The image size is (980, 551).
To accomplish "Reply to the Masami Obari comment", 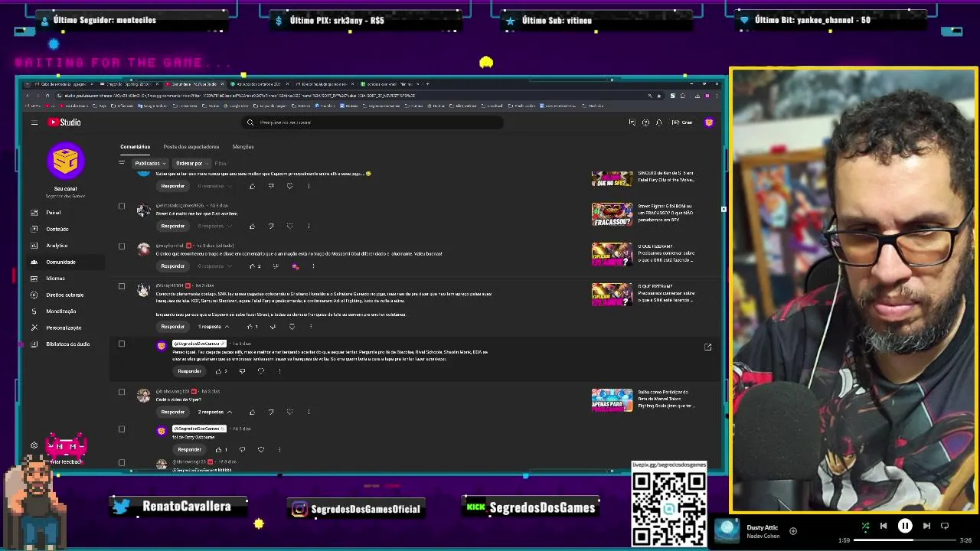I will 173,266.
